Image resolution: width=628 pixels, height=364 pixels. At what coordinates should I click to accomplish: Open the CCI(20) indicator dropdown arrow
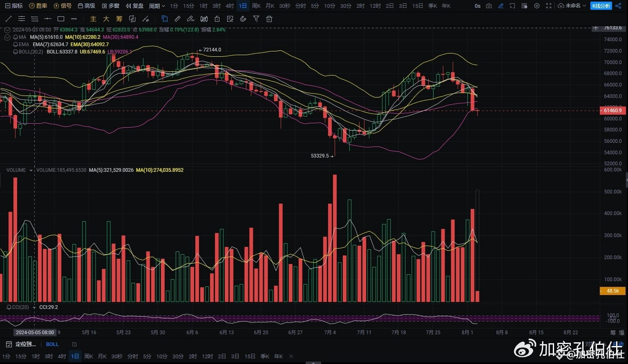pyautogui.click(x=34, y=307)
